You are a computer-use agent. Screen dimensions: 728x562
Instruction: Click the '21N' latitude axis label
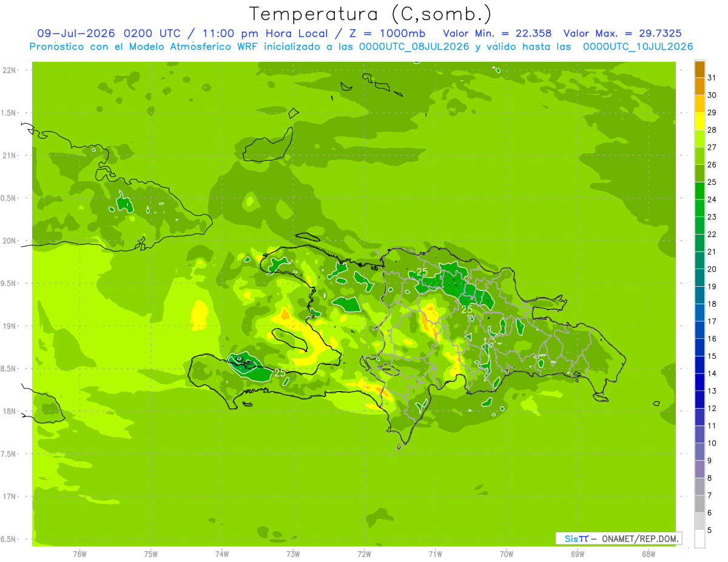point(9,156)
